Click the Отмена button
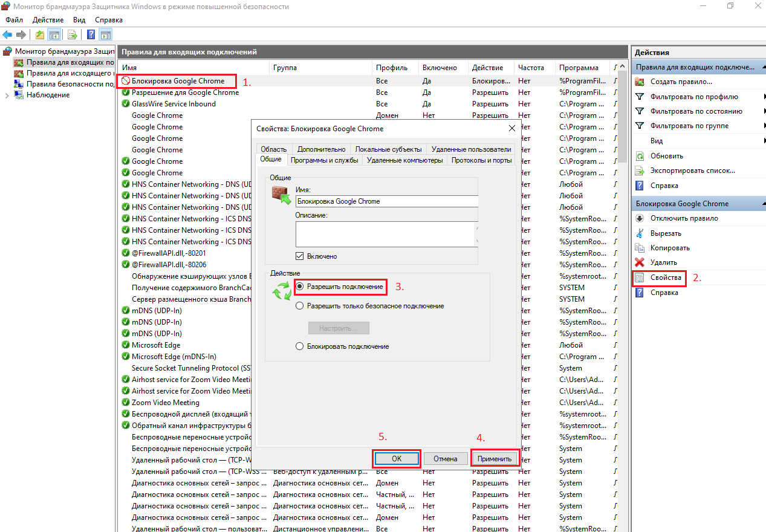This screenshot has height=532, width=766. (446, 458)
